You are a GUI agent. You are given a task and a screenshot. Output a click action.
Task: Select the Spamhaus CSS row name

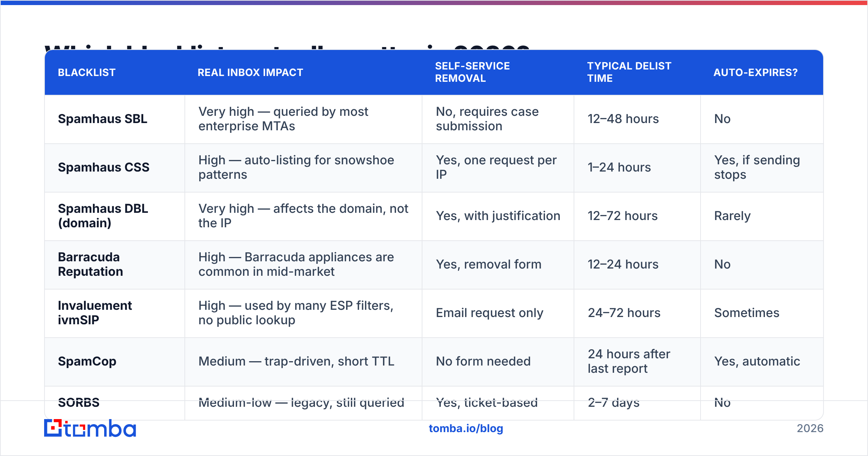point(103,167)
